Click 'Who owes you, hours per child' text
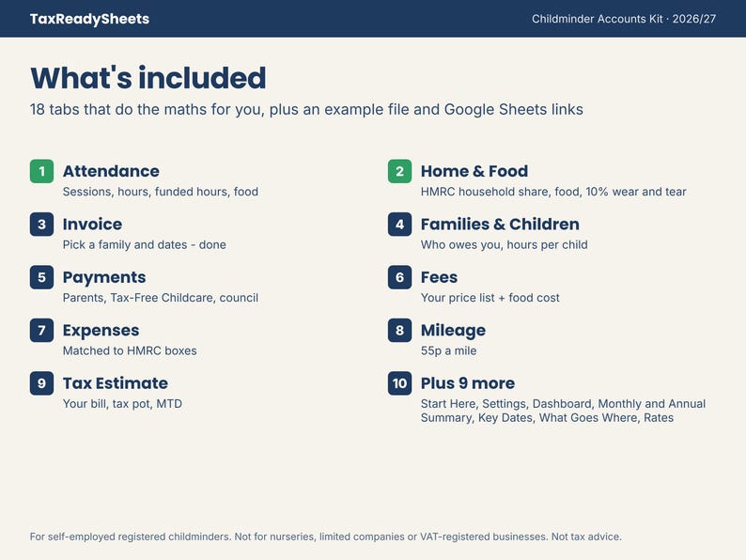This screenshot has height=560, width=746. [505, 244]
